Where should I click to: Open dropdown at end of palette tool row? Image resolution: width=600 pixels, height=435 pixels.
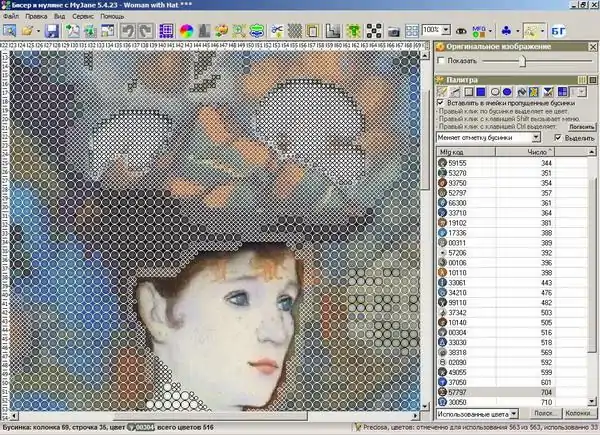click(x=582, y=92)
